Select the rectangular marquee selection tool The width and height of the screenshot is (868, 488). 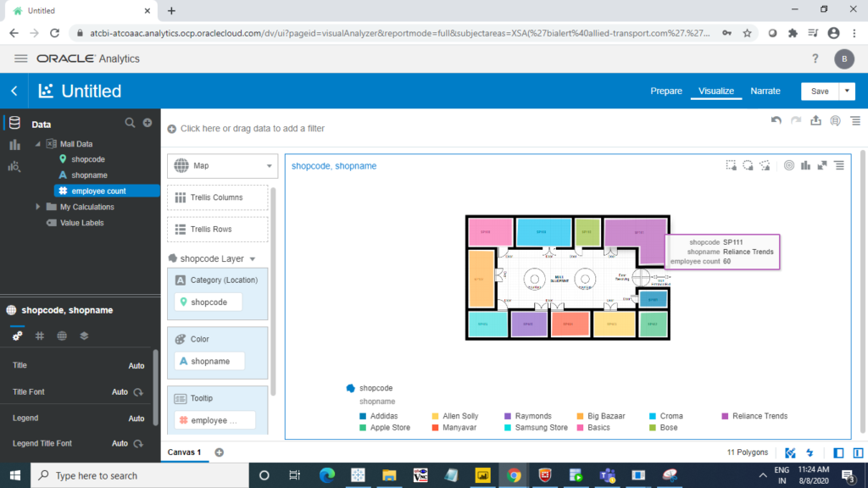click(x=732, y=165)
